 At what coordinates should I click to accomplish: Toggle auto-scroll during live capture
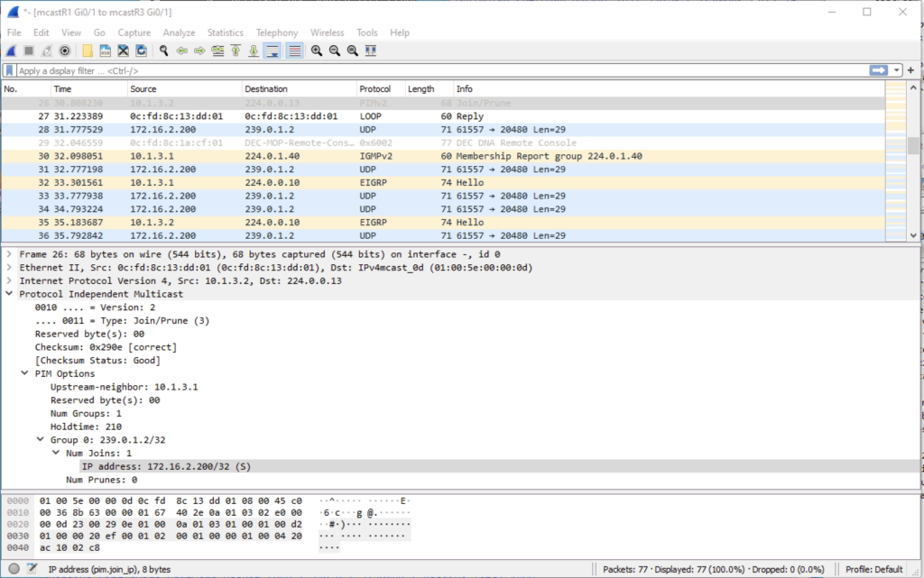click(x=273, y=50)
